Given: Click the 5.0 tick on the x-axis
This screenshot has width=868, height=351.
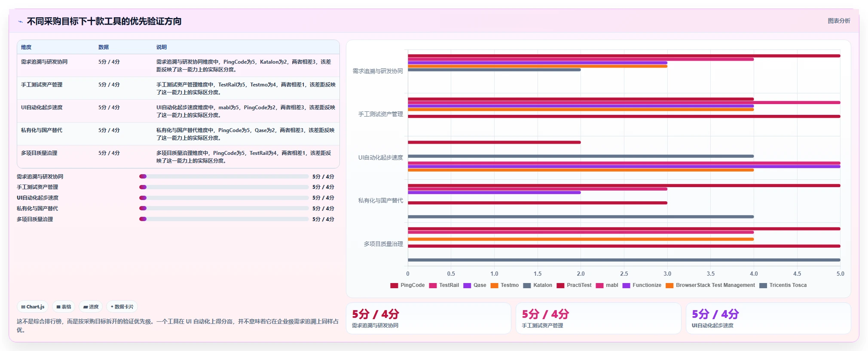Looking at the screenshot, I should click(x=840, y=274).
